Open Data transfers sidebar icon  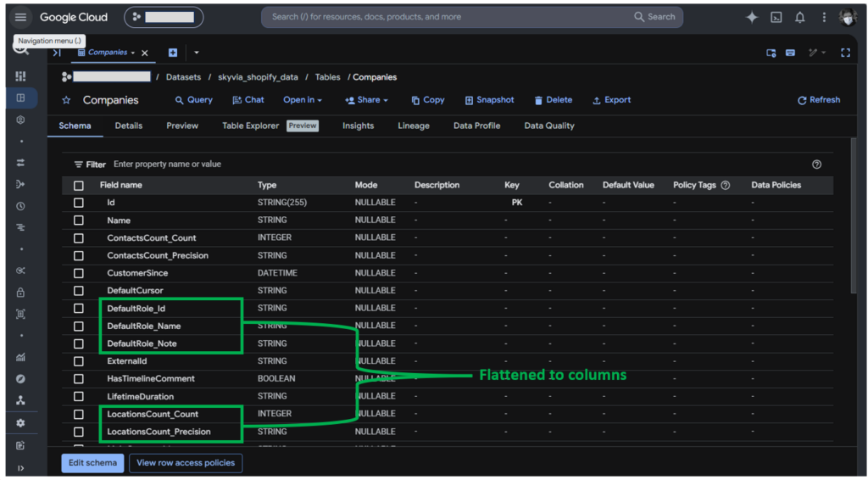coord(20,163)
